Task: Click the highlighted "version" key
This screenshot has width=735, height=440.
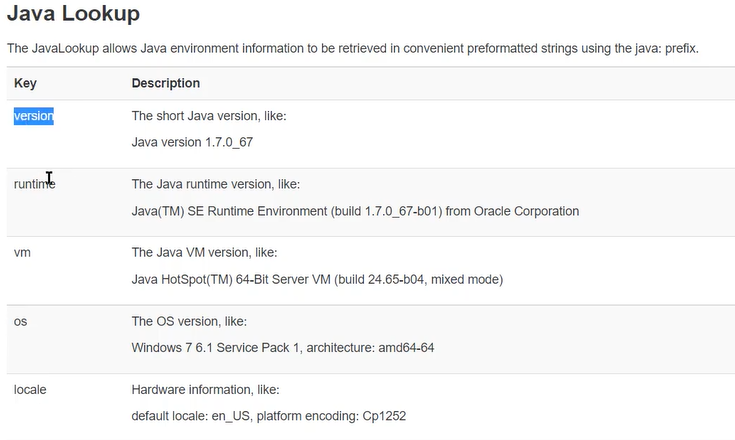Action: 33,116
